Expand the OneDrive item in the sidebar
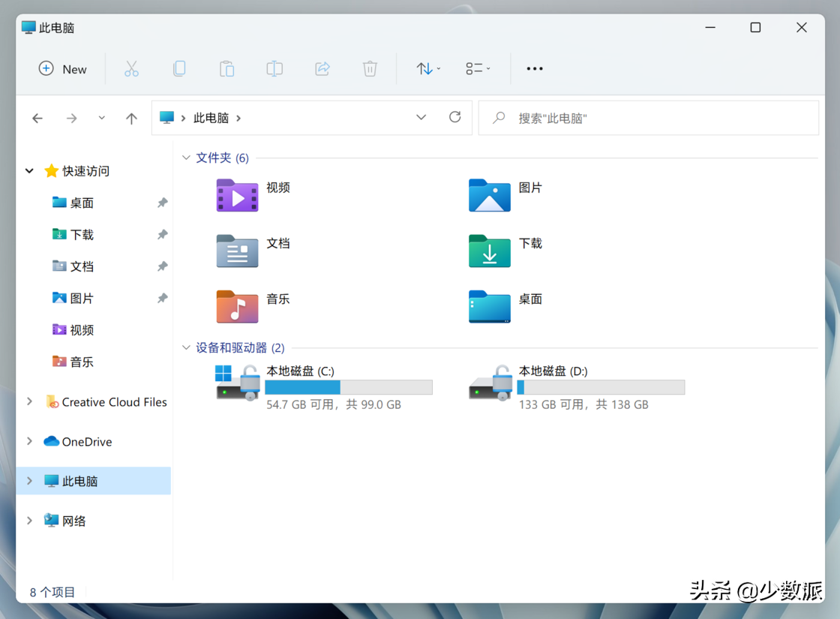 [x=29, y=441]
